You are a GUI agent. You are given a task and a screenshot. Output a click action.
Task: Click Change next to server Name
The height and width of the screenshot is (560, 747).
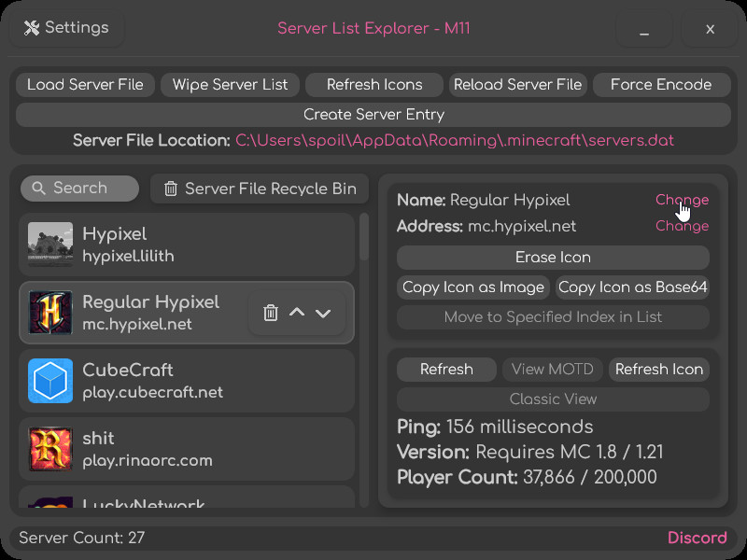tap(682, 200)
